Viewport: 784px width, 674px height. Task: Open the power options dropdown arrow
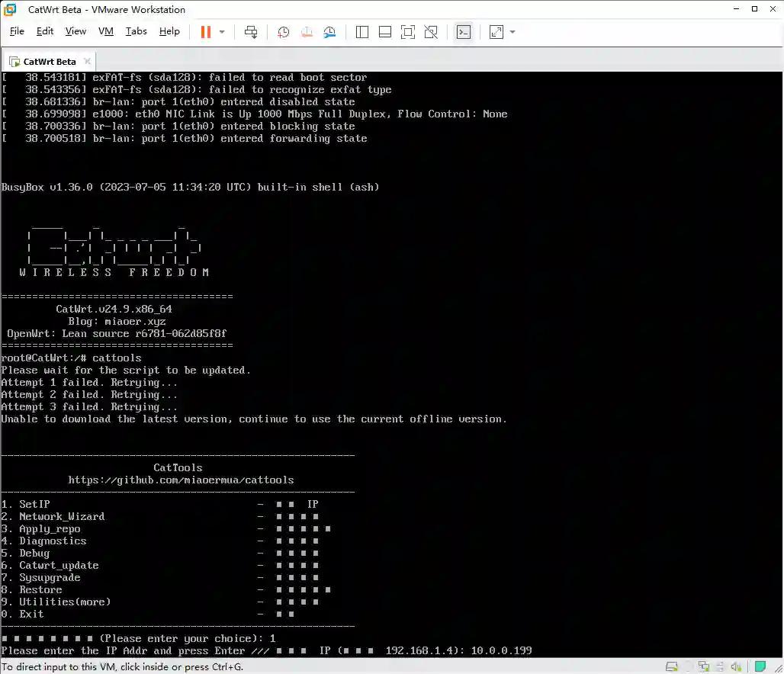coord(222,32)
